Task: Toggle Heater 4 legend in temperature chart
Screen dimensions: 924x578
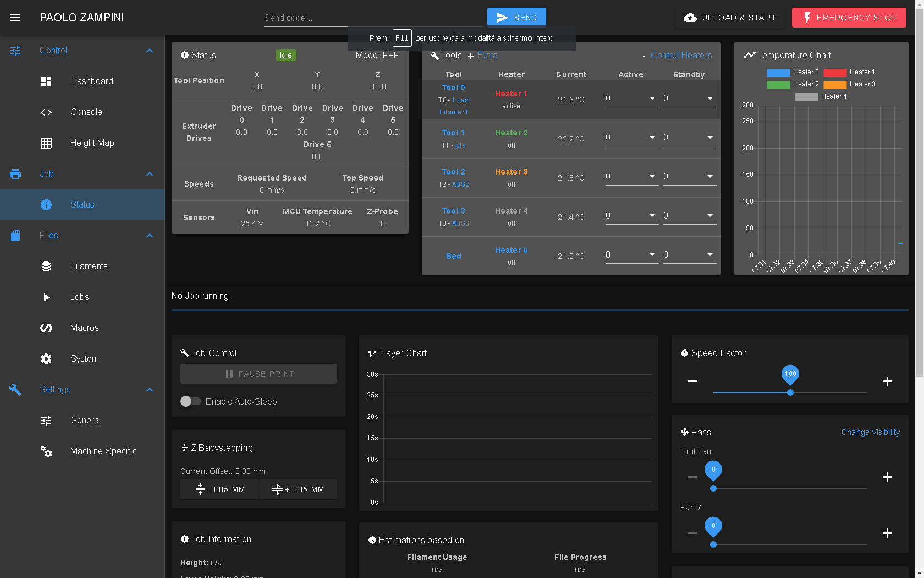Action: (821, 96)
